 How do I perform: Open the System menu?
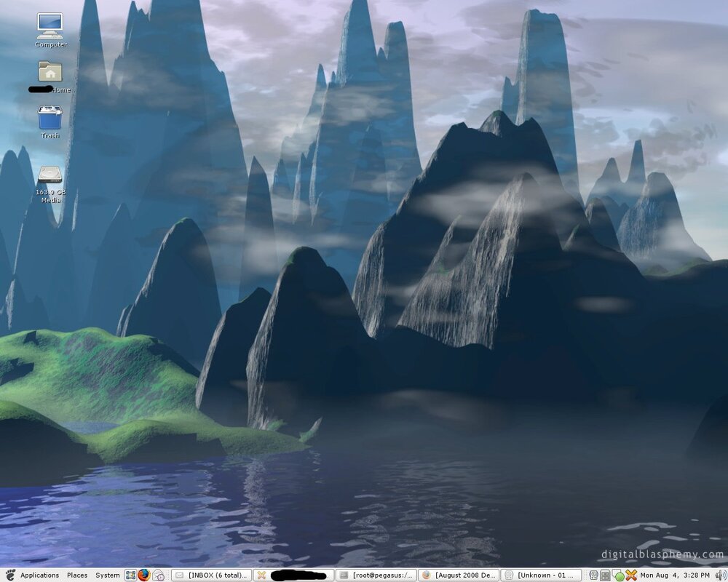107,575
